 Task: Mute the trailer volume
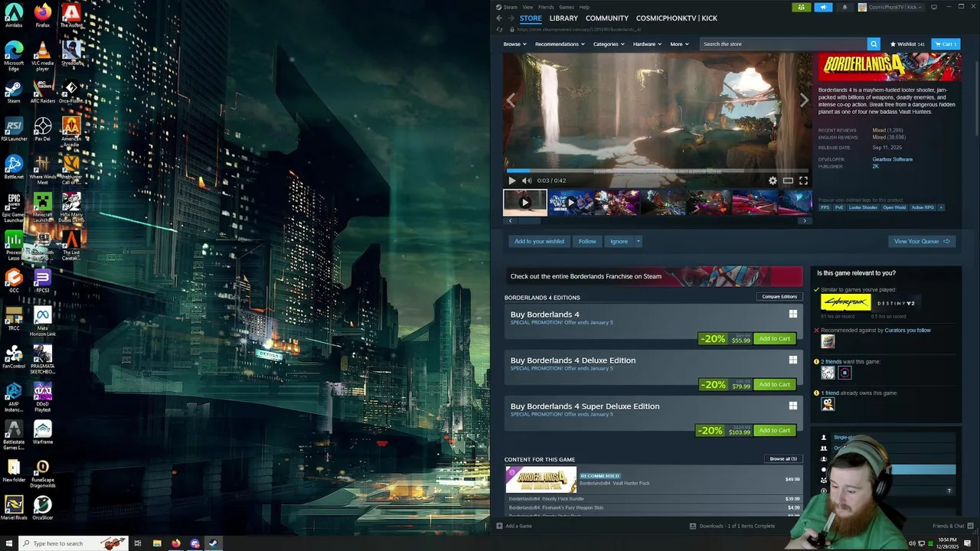pyautogui.click(x=527, y=181)
